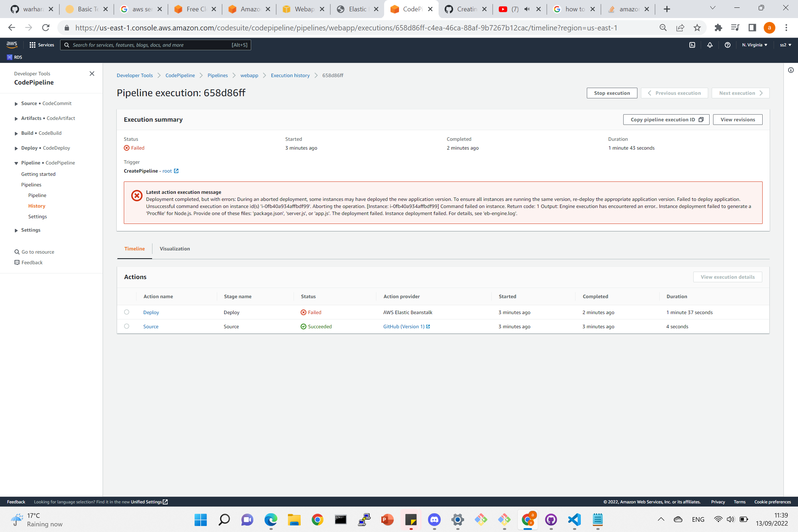Open the AWS help menu icon
The image size is (798, 532).
tap(728, 45)
